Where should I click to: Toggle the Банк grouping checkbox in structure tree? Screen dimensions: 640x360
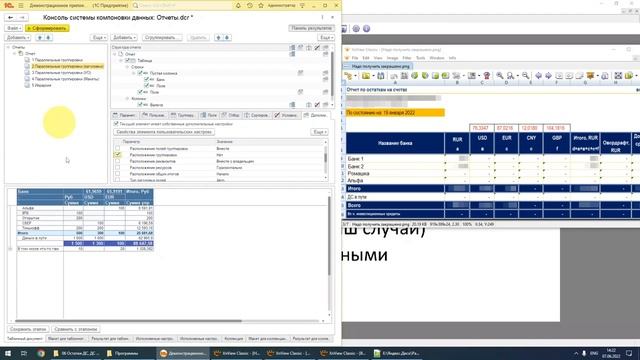[147, 80]
